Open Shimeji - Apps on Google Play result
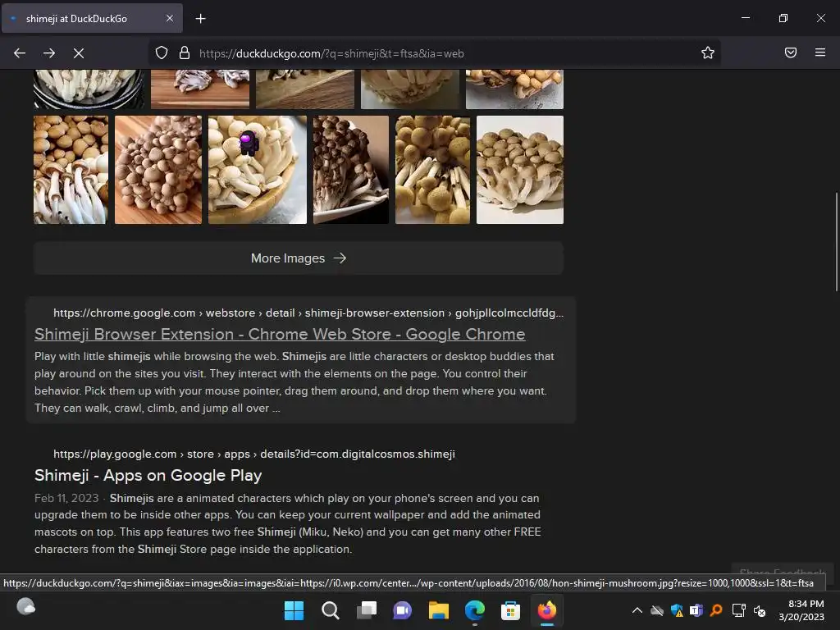This screenshot has width=840, height=630. coord(148,475)
